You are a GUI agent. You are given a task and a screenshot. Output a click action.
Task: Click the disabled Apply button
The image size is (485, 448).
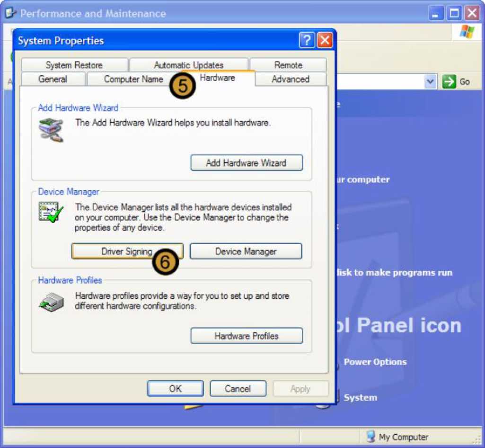(x=300, y=388)
